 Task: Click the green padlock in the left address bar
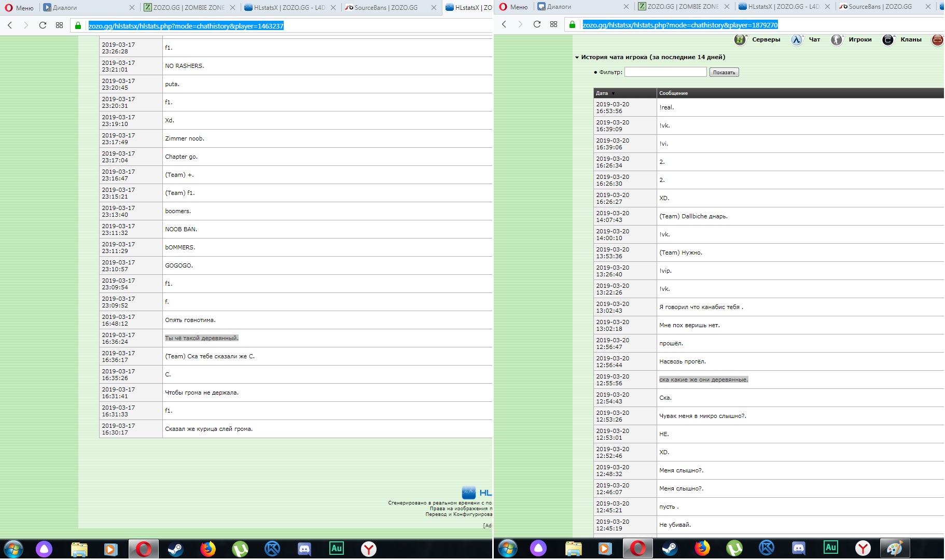coord(78,25)
